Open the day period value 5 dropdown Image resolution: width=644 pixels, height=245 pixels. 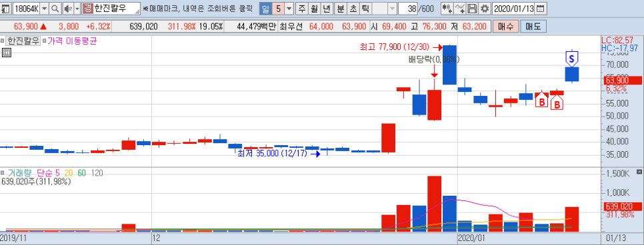289,8
